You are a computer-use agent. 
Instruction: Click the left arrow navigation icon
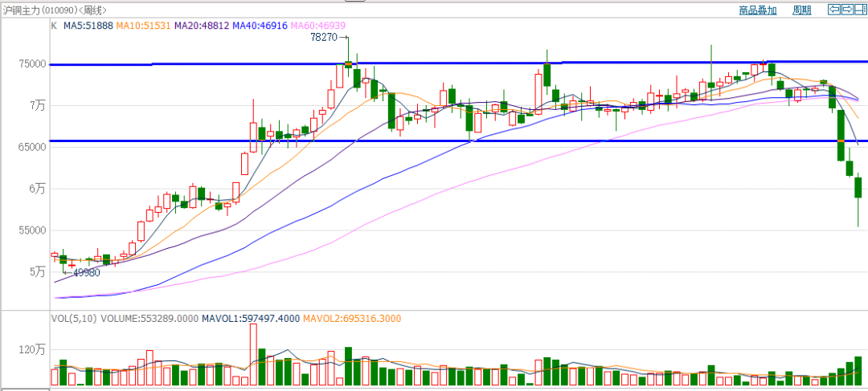point(833,10)
